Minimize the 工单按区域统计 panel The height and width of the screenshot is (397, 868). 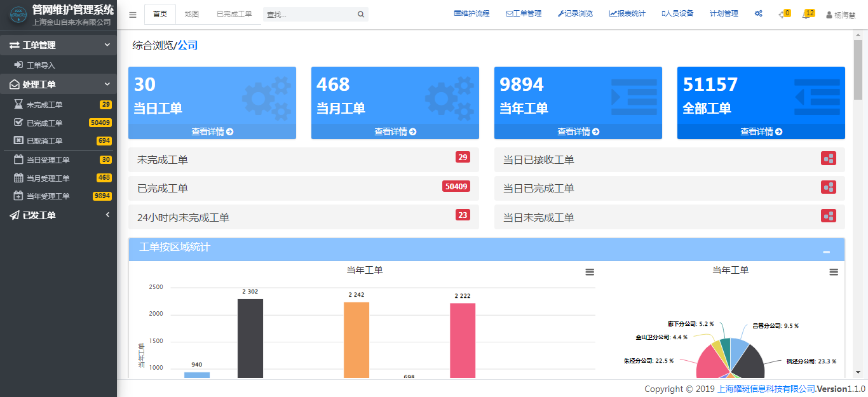point(826,252)
